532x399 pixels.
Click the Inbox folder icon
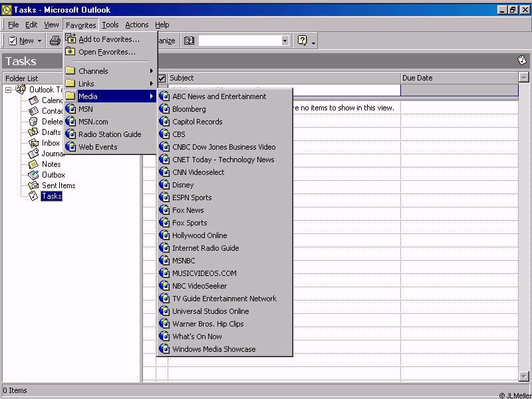[x=33, y=143]
